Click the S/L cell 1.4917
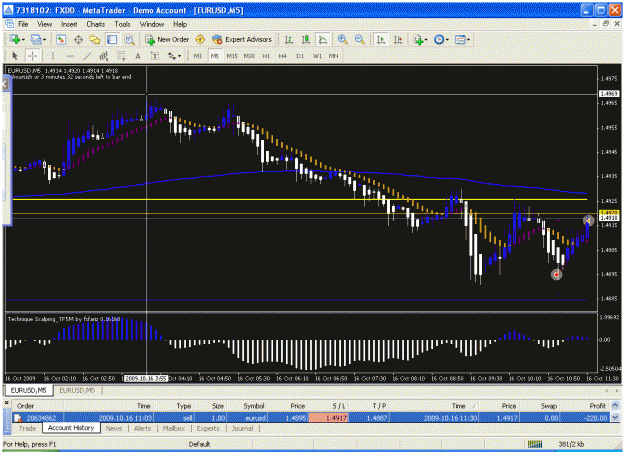The height and width of the screenshot is (452, 625). pyautogui.click(x=328, y=418)
